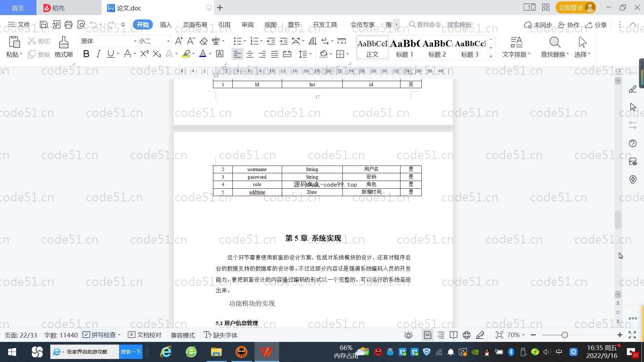The image size is (644, 362).
Task: Open File Explorer in taskbar
Action: coord(216,352)
